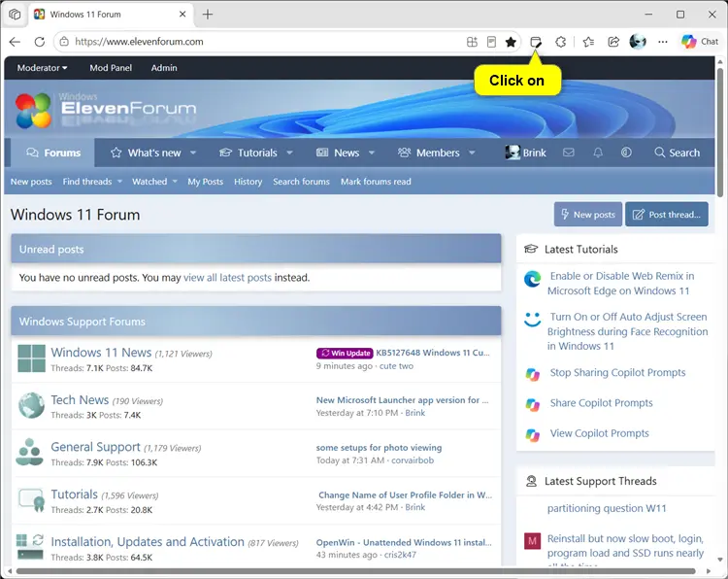Click the Web Remix toolbar icon
Viewport: 728px width, 579px height.
point(536,42)
